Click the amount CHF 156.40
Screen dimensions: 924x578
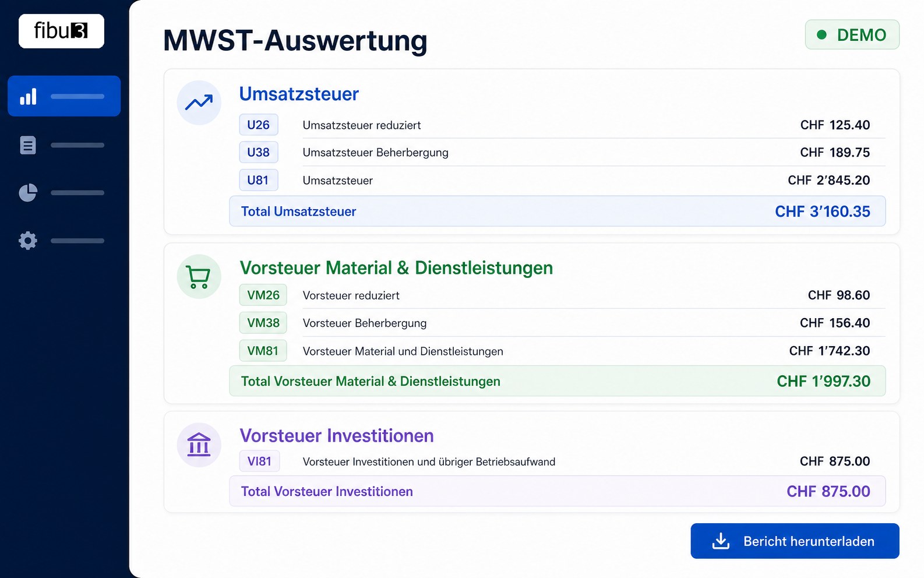tap(835, 323)
